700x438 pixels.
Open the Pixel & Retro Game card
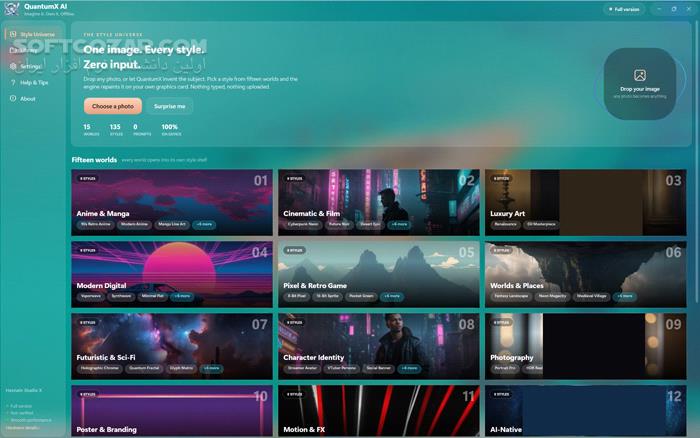(x=379, y=274)
